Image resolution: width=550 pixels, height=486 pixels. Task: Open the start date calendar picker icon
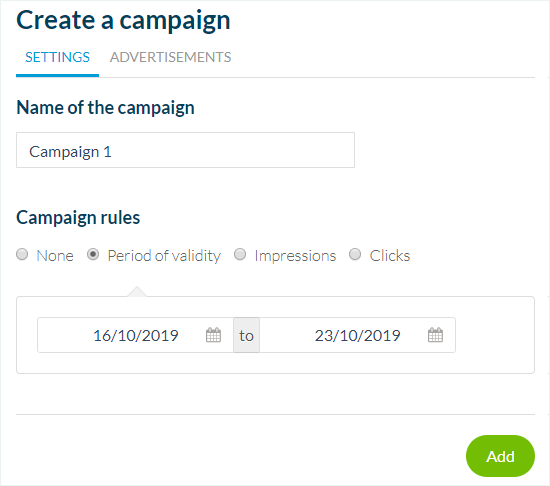tap(213, 335)
